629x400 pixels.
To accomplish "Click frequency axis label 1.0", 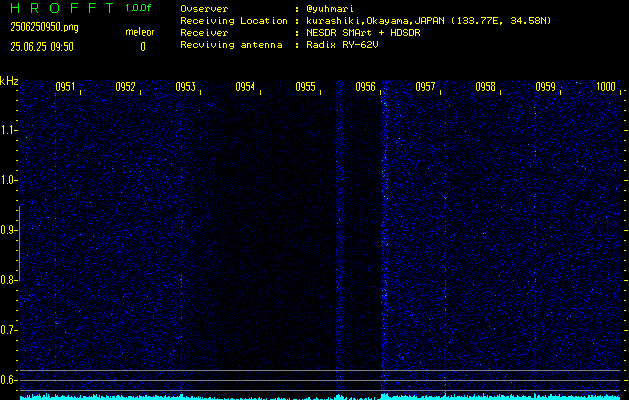I will 9,180.
